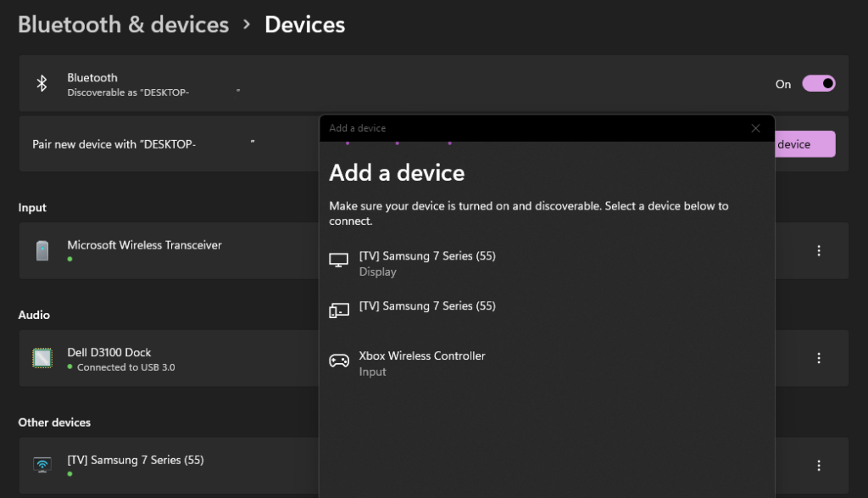The height and width of the screenshot is (498, 868).
Task: Open more options for Samsung 7 Series TV
Action: [819, 465]
